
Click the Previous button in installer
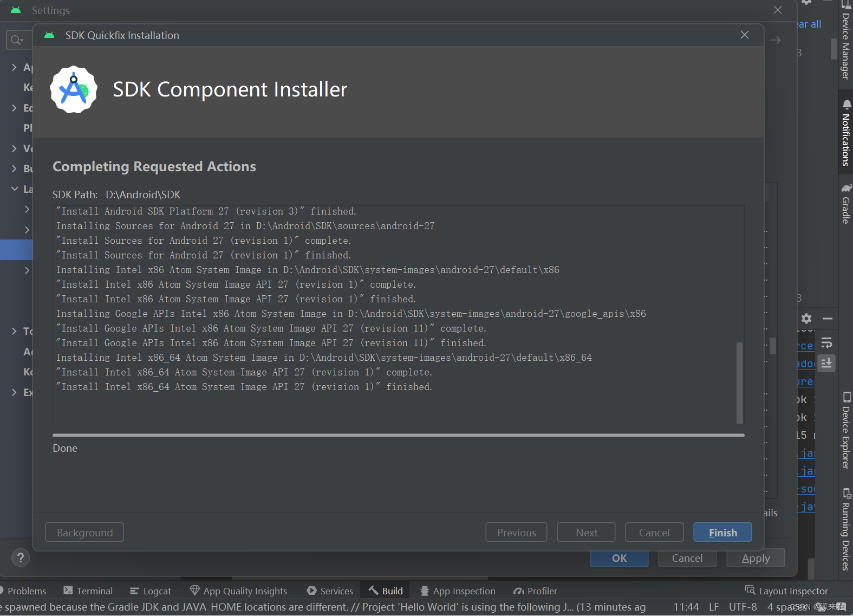click(x=517, y=533)
